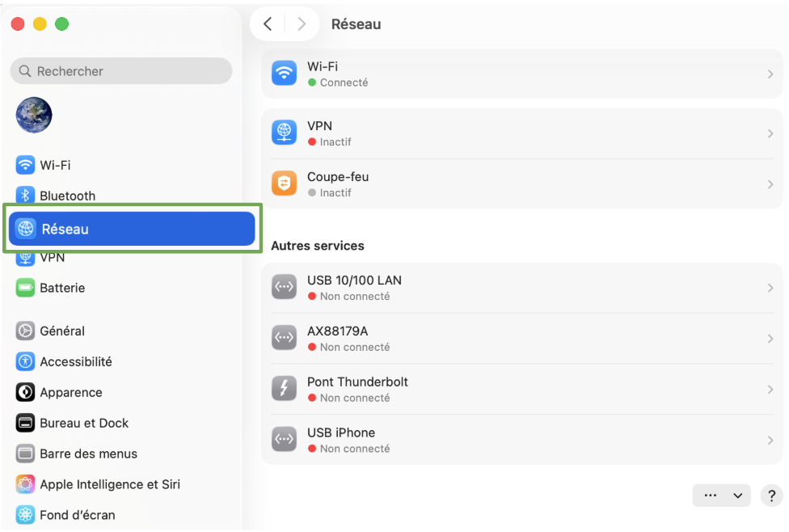This screenshot has width=789, height=532.
Task: Click the green traffic light button
Action: coord(61,24)
